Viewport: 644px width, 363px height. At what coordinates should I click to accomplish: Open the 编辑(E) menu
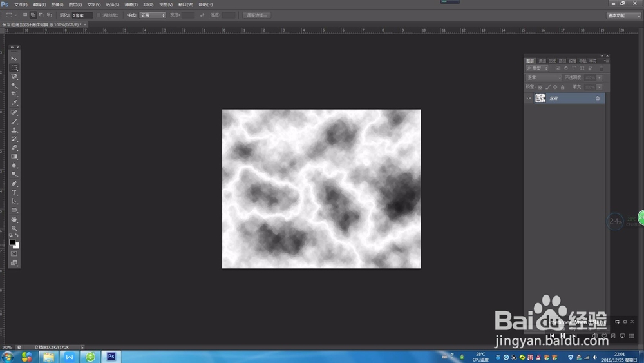coord(39,5)
